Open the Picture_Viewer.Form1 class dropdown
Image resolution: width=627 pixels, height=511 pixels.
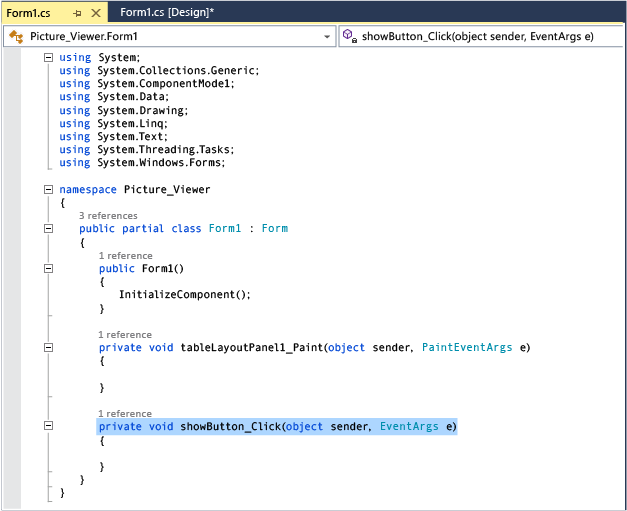[327, 37]
